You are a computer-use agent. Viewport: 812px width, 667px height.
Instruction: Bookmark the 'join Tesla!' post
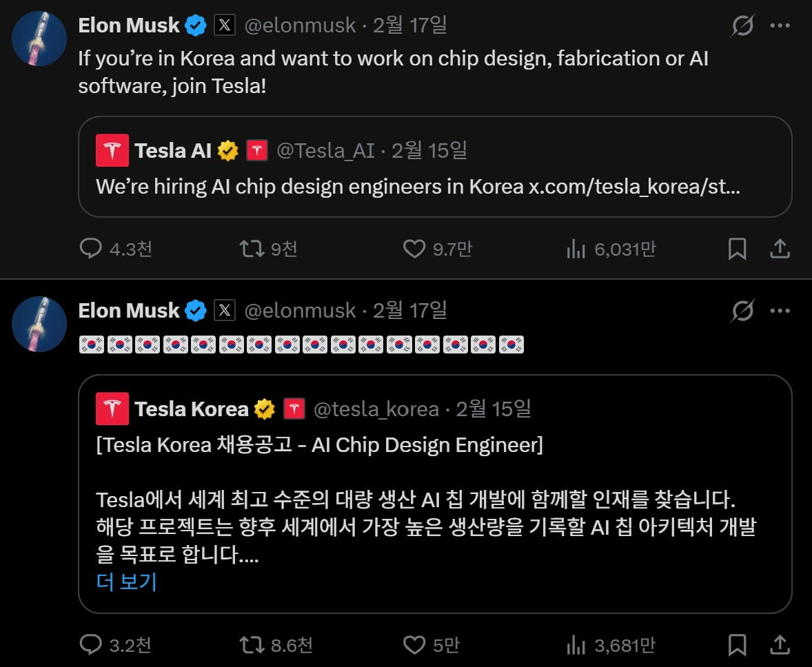(x=737, y=249)
